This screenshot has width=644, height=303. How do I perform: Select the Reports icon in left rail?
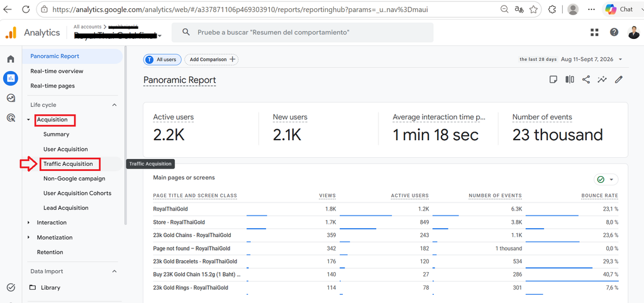click(11, 78)
